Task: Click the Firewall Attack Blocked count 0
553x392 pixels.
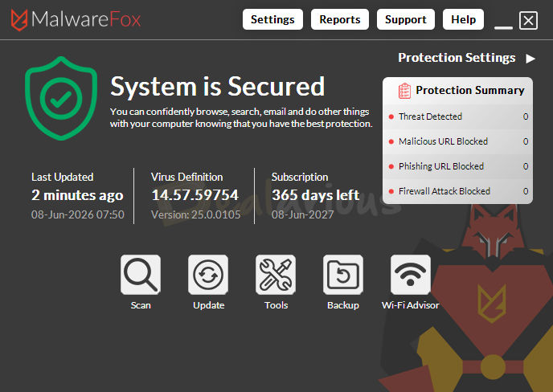Action: [526, 191]
